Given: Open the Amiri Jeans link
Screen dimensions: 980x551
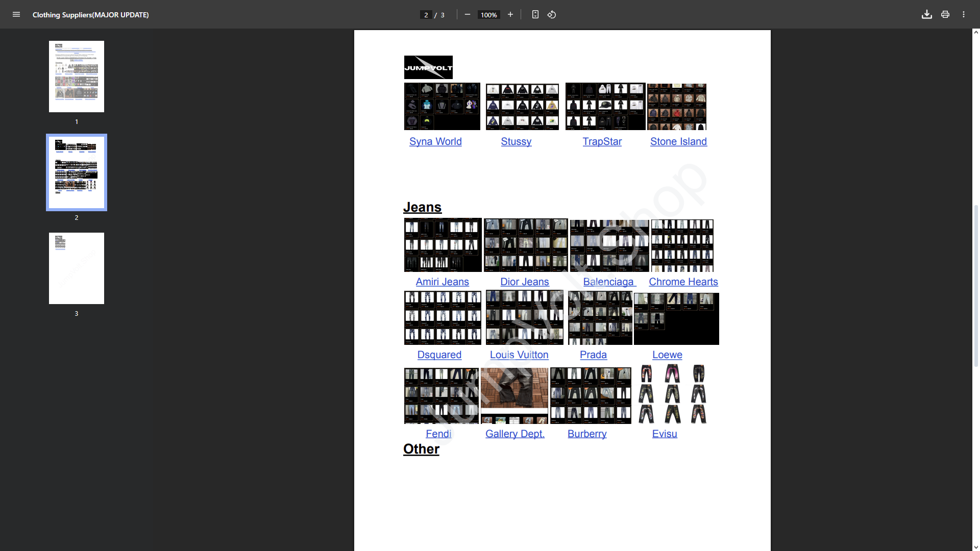Looking at the screenshot, I should coord(442,282).
